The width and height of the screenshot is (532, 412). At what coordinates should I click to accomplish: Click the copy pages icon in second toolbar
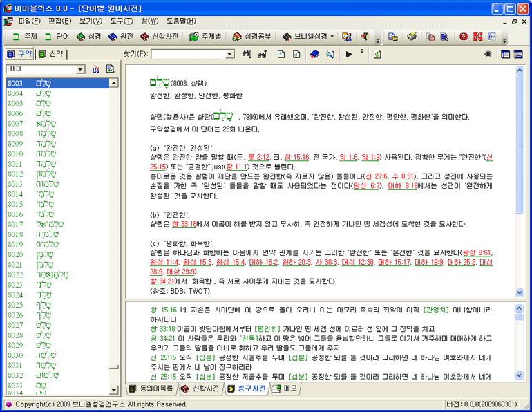(430, 37)
